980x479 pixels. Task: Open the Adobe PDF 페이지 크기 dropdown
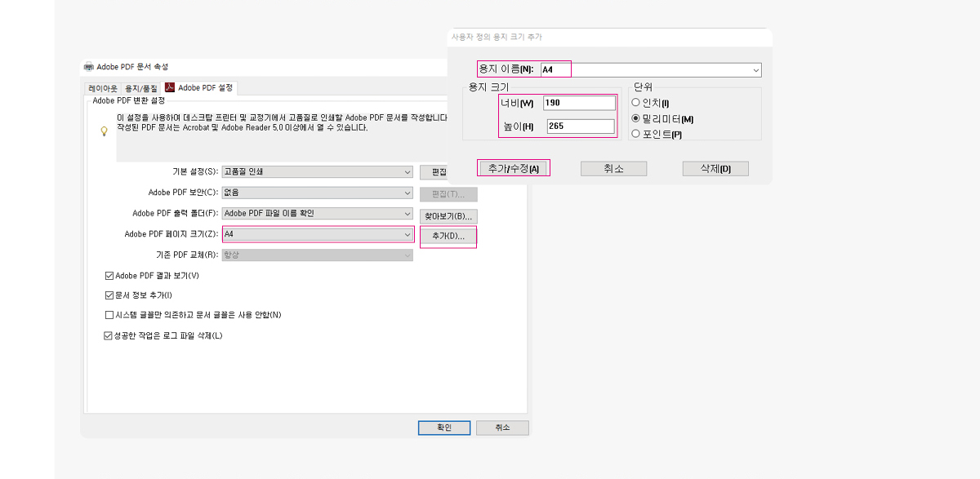point(317,234)
